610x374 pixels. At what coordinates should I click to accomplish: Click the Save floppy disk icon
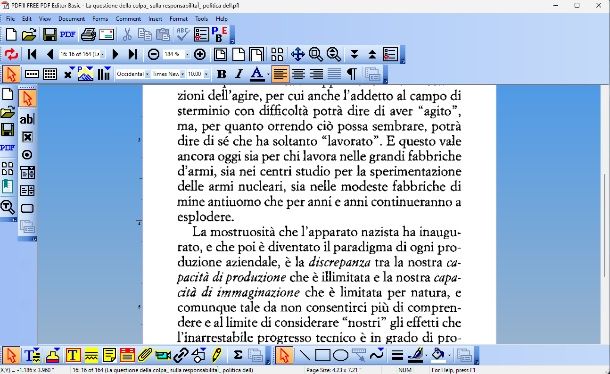pyautogui.click(x=49, y=35)
